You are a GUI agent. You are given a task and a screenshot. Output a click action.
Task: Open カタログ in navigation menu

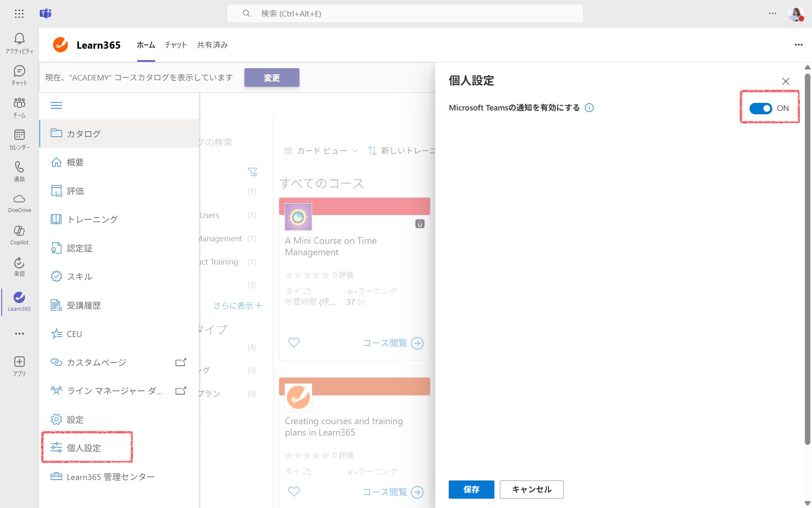pos(119,134)
